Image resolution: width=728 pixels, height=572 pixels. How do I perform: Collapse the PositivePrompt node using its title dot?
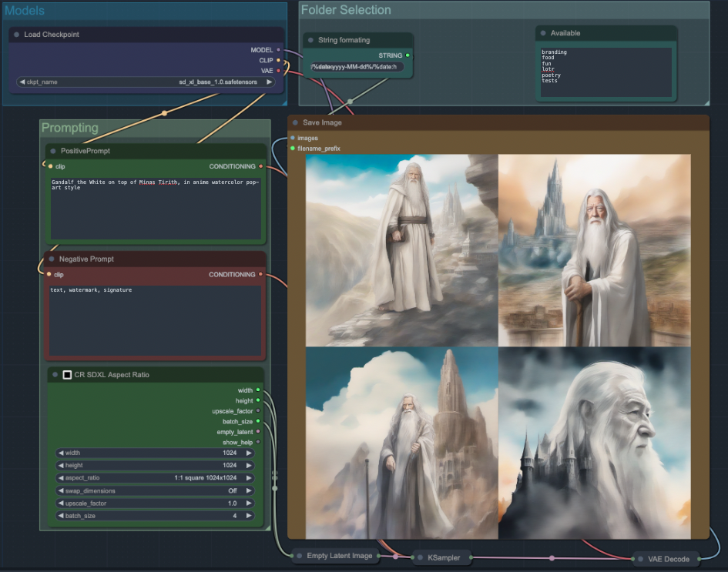point(52,151)
